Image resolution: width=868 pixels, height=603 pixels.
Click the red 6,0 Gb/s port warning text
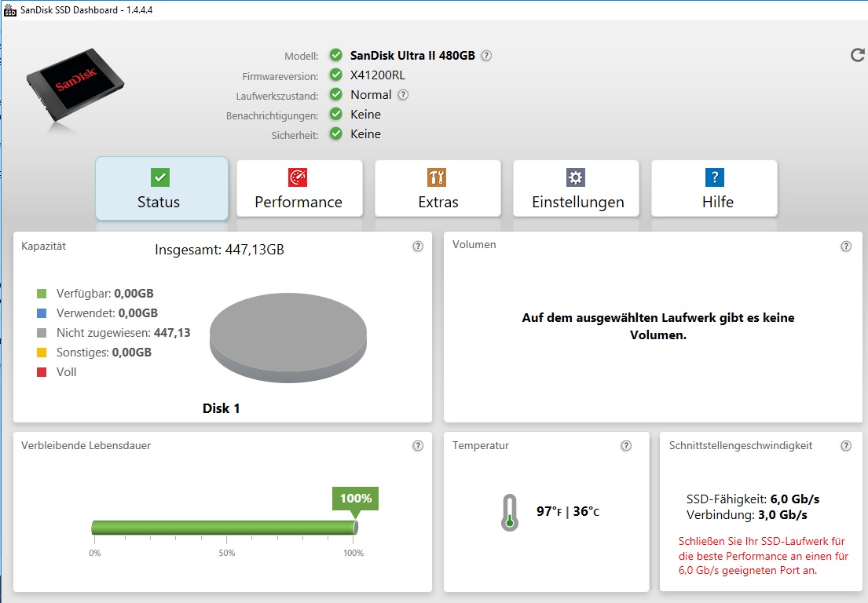(764, 555)
